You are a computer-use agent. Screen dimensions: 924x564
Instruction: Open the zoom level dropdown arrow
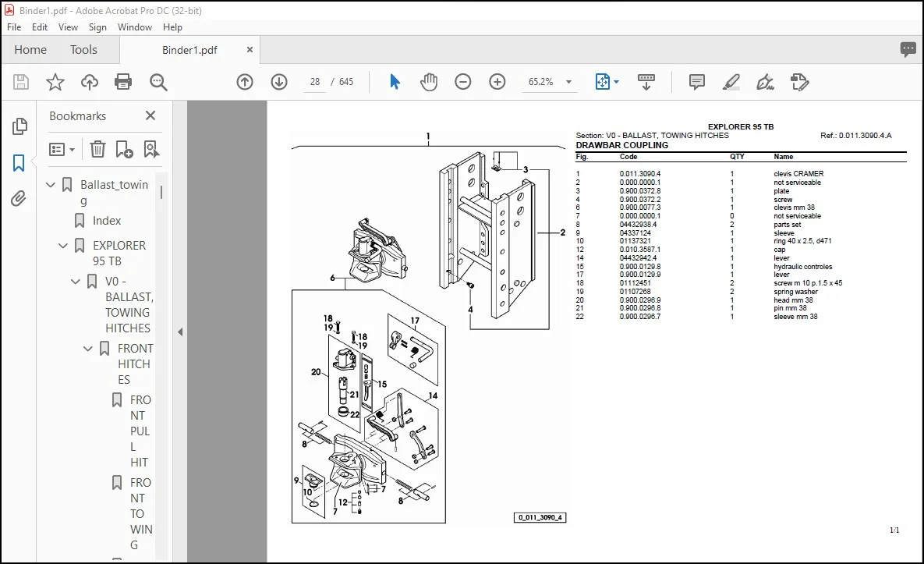pyautogui.click(x=568, y=82)
